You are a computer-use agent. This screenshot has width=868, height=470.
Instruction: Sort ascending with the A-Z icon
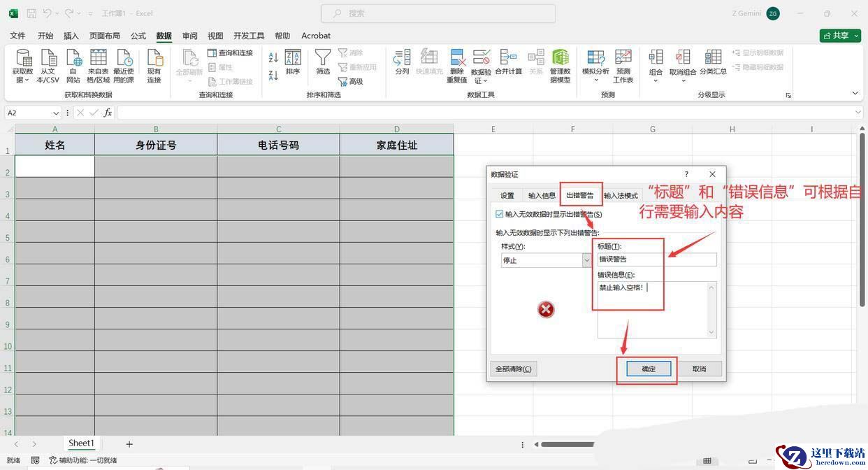coord(273,57)
